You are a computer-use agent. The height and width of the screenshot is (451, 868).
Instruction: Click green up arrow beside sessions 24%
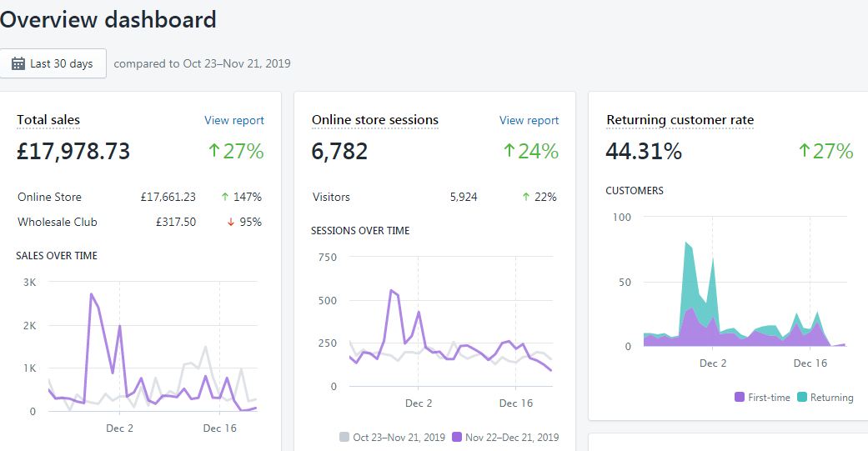(x=509, y=151)
